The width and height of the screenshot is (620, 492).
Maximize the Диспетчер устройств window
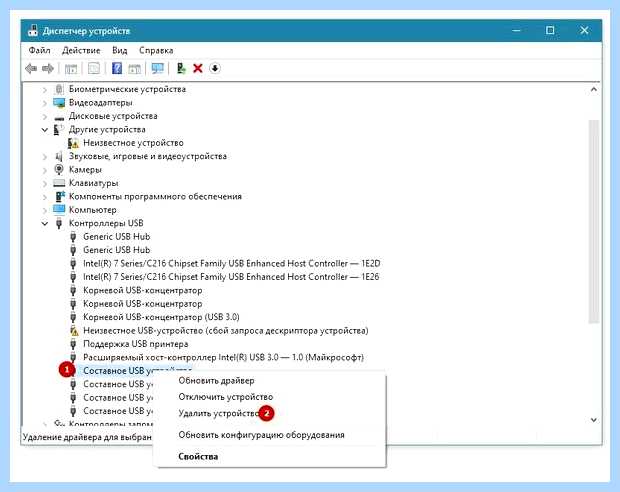(x=550, y=30)
